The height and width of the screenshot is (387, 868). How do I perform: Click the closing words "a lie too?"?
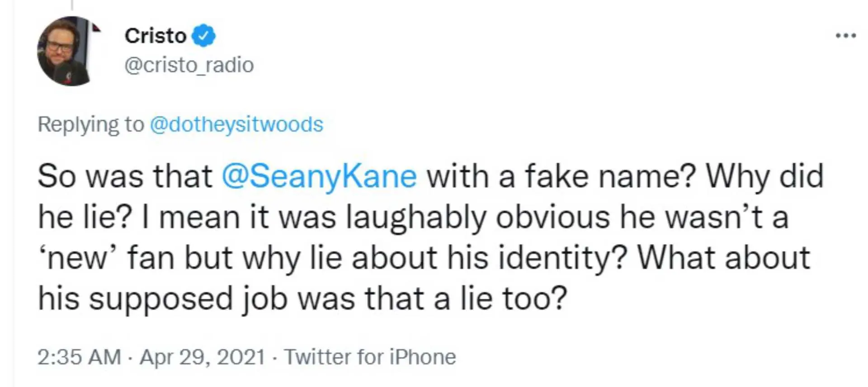[x=500, y=299]
